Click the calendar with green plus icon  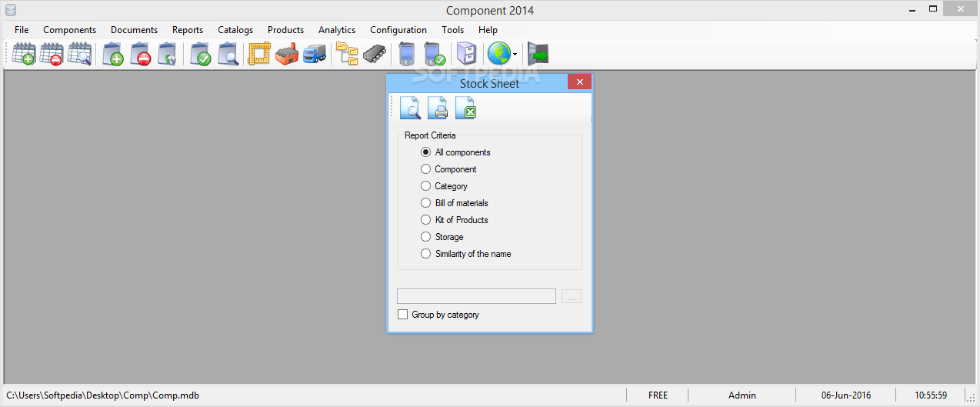tap(24, 54)
